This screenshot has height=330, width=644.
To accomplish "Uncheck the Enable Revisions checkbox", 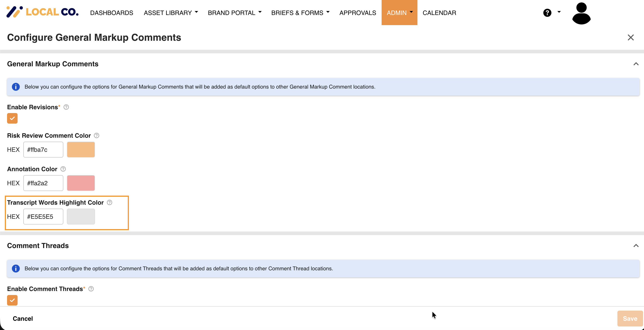I will [x=12, y=118].
